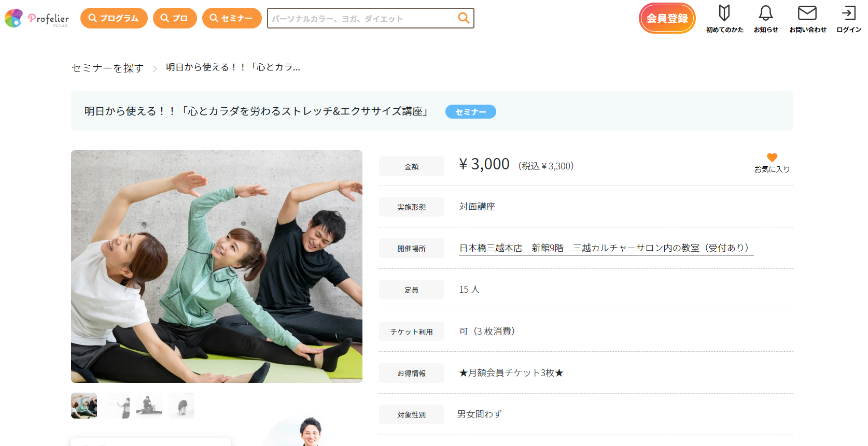Click the 男女問わず target gender value
Screen dimensions: 868x446
pos(480,414)
